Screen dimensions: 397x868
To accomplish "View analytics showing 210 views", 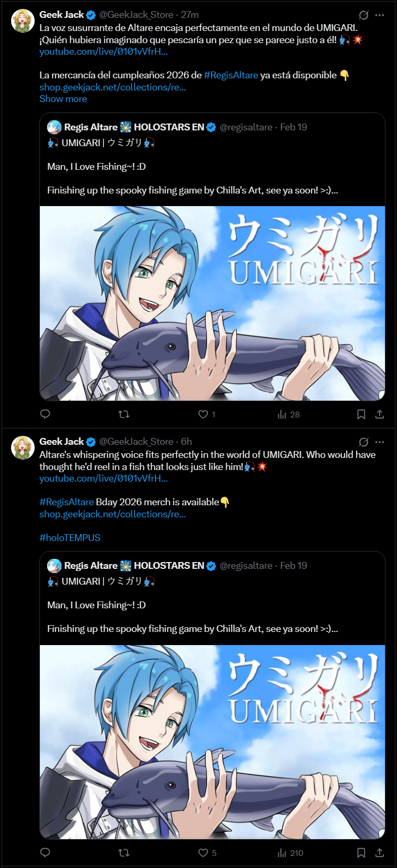I will pyautogui.click(x=290, y=853).
